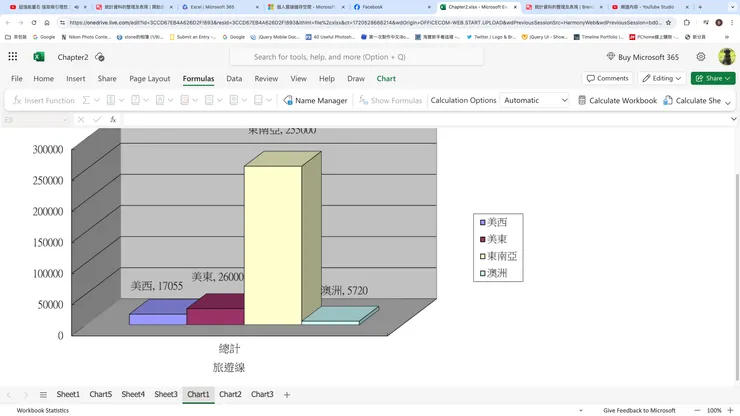Switch to the Data ribbon tab
The height and width of the screenshot is (416, 740).
(234, 78)
